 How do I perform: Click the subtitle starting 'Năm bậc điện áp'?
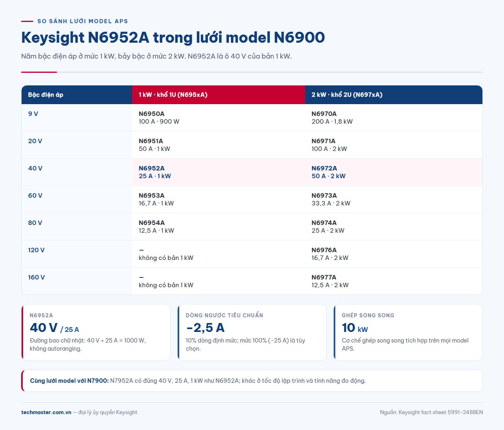tap(156, 56)
